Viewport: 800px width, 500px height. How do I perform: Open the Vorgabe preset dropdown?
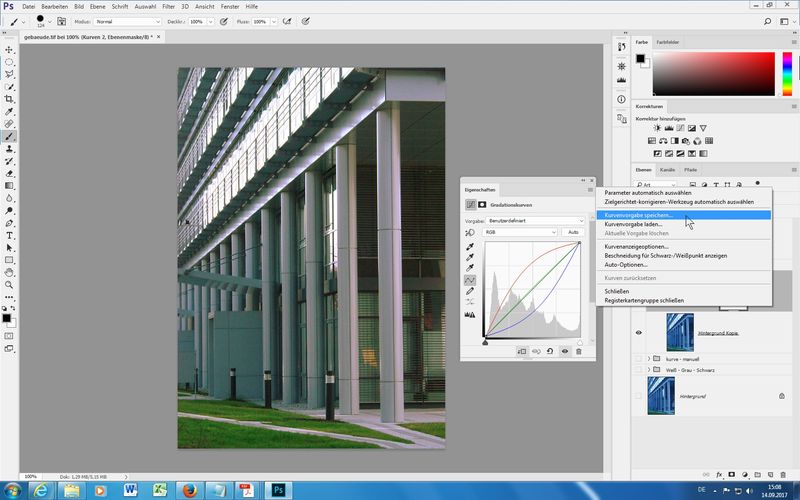(x=536, y=220)
